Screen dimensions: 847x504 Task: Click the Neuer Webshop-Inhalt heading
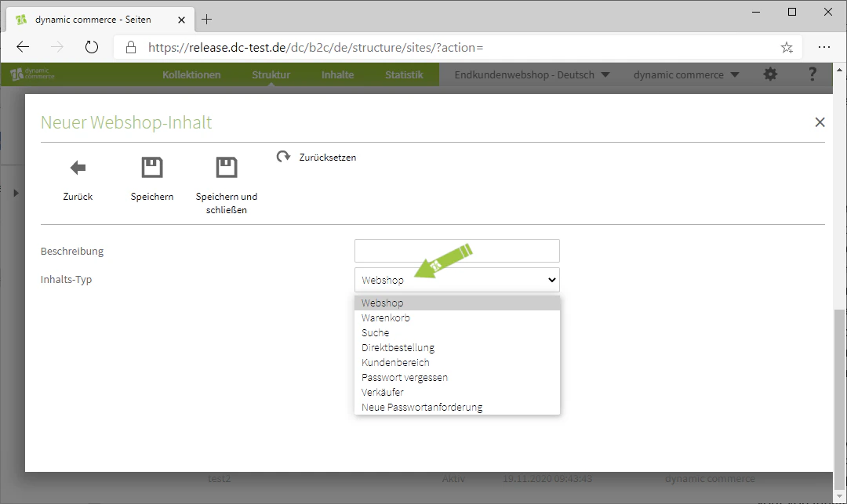[126, 122]
